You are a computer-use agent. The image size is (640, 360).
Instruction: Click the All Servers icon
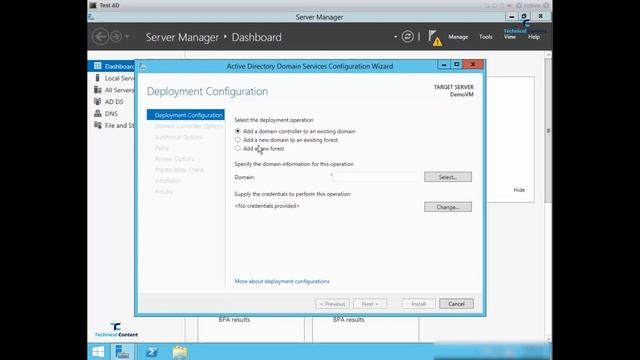(98, 89)
